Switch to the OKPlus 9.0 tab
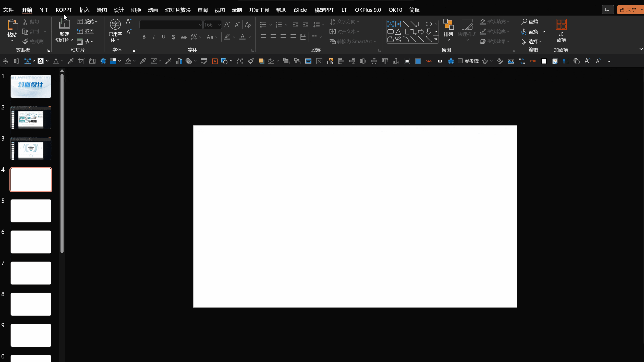 pyautogui.click(x=368, y=10)
